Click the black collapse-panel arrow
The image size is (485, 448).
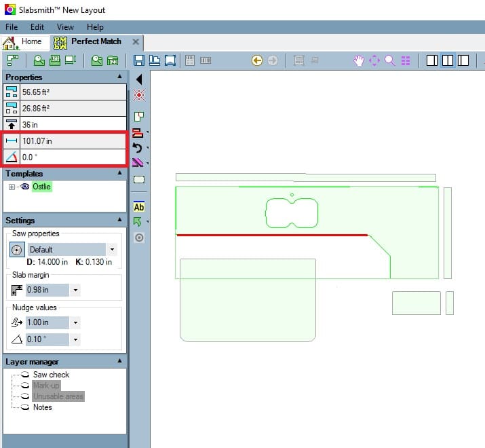coord(139,79)
